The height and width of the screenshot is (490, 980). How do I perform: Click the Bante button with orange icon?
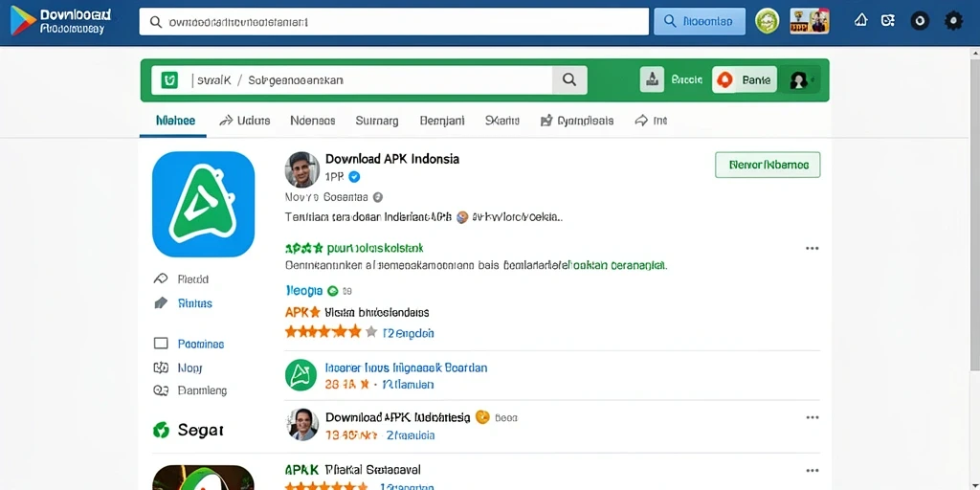(745, 80)
